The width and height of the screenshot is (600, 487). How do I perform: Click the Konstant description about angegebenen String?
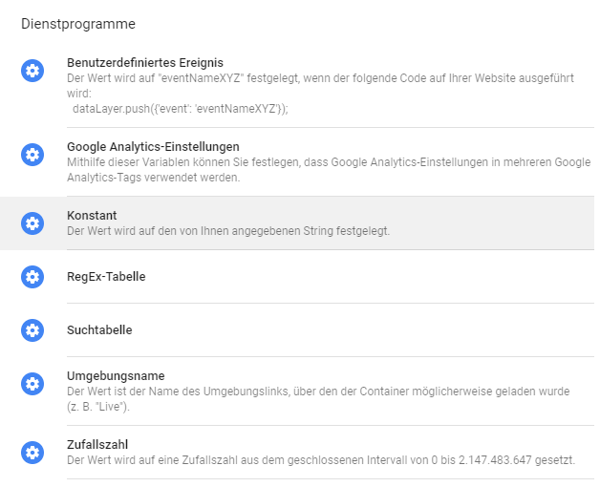click(x=228, y=231)
